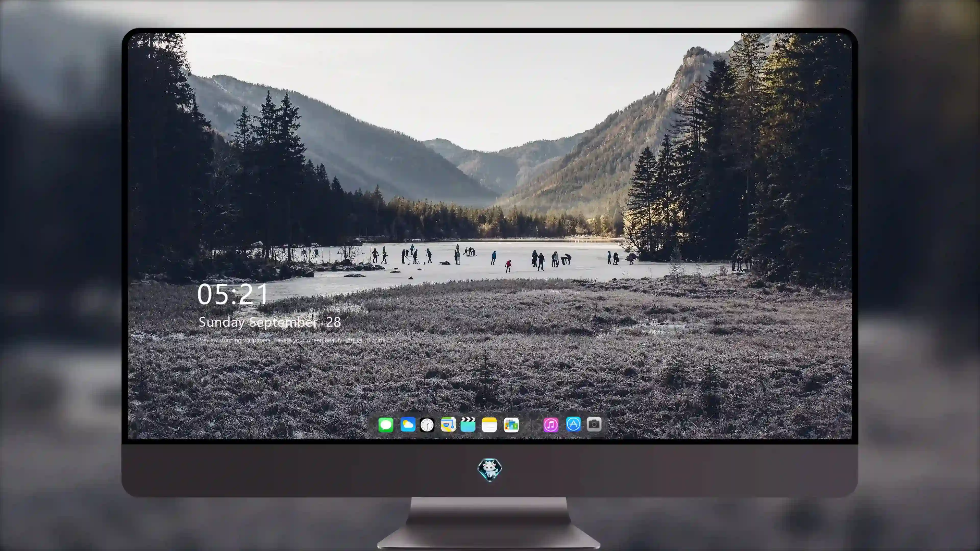Open the Camera app in the dock
980x551 pixels.
click(594, 424)
